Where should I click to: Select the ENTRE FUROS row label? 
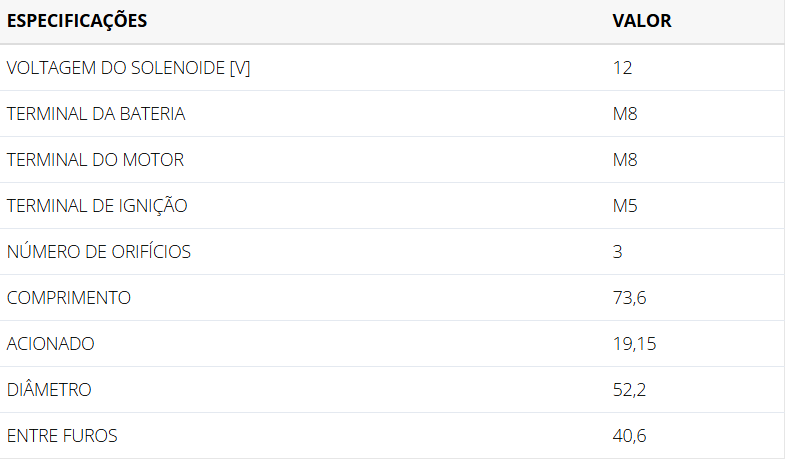tap(62, 436)
